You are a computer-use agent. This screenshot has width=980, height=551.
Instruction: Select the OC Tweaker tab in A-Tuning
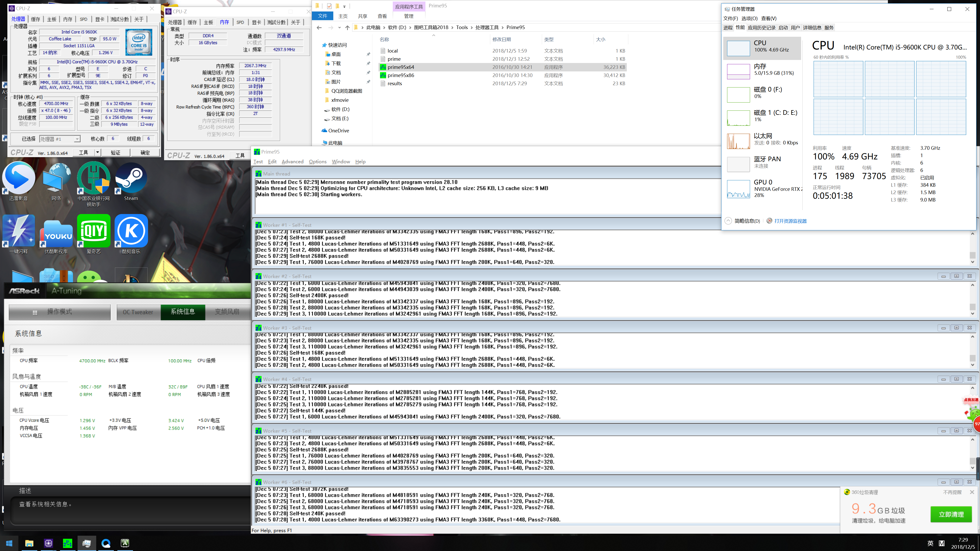point(138,312)
